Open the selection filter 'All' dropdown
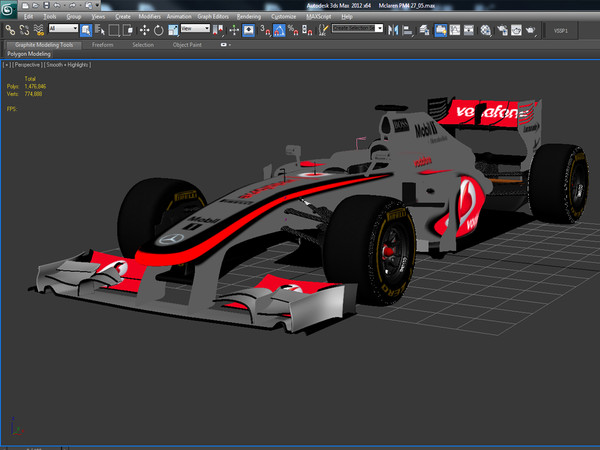The width and height of the screenshot is (600, 450). 63,28
